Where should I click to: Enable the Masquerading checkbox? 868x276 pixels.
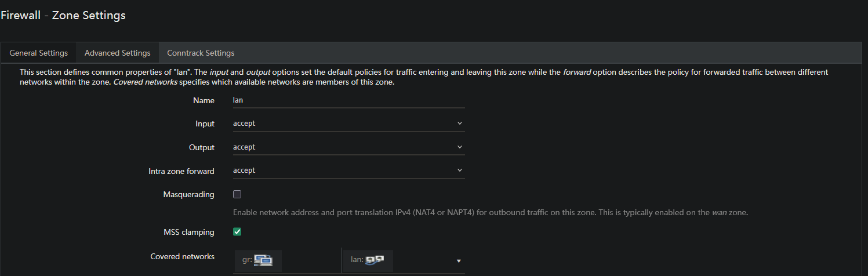[237, 194]
